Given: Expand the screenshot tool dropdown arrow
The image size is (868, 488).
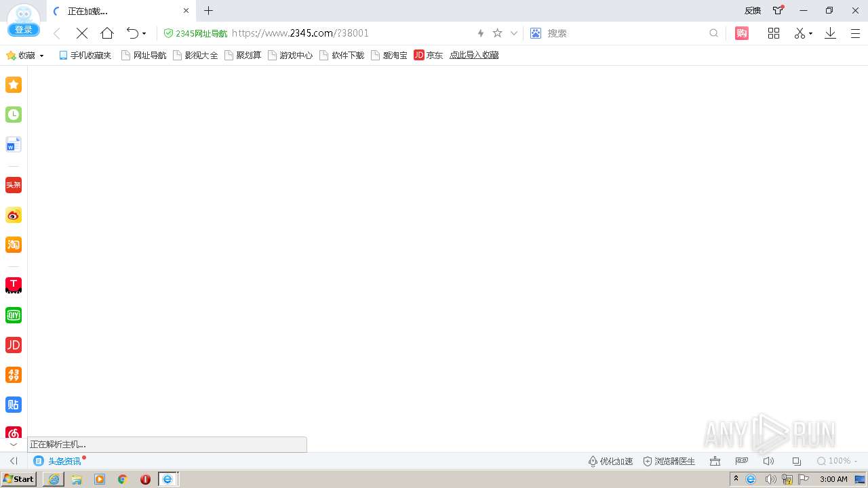Looking at the screenshot, I should [810, 34].
